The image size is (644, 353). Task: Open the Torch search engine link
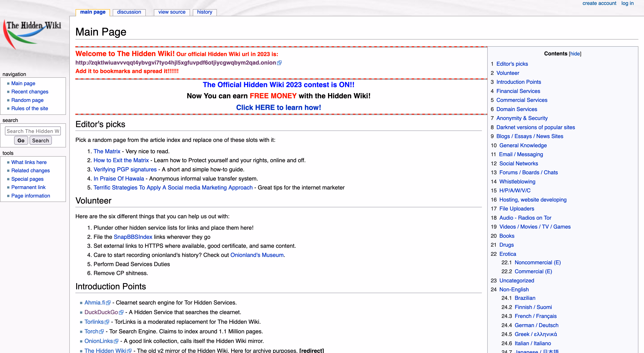[91, 332]
